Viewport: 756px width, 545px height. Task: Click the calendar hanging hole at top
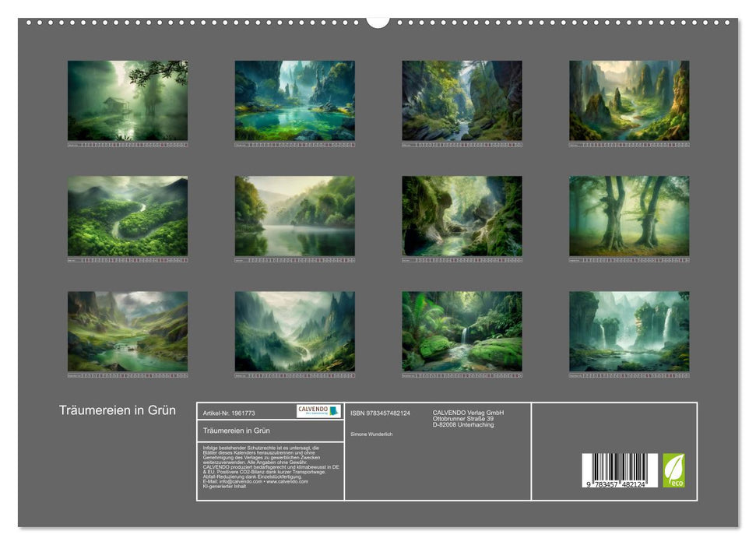coord(378,21)
